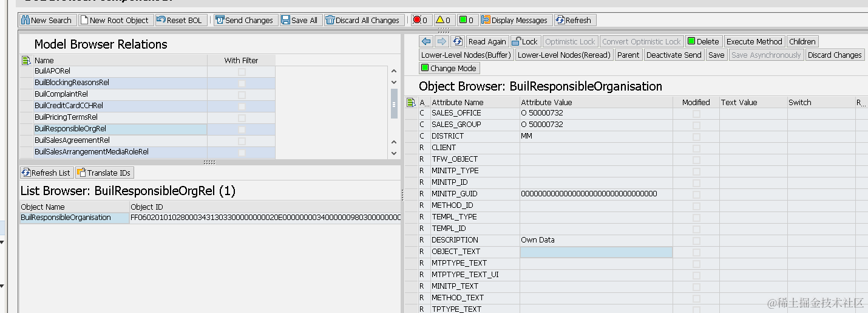Toggle With Filter for BuilAPORel

pos(242,72)
